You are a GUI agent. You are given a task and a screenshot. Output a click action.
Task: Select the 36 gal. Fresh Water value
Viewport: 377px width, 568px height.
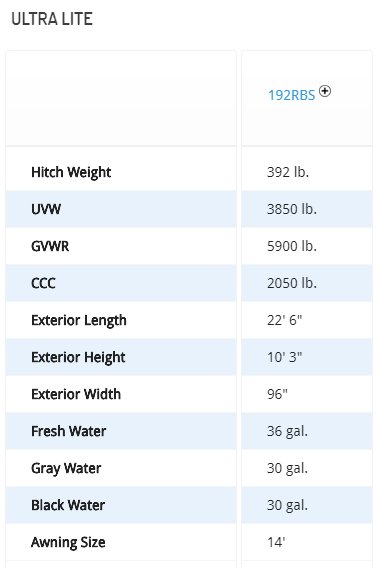click(287, 431)
